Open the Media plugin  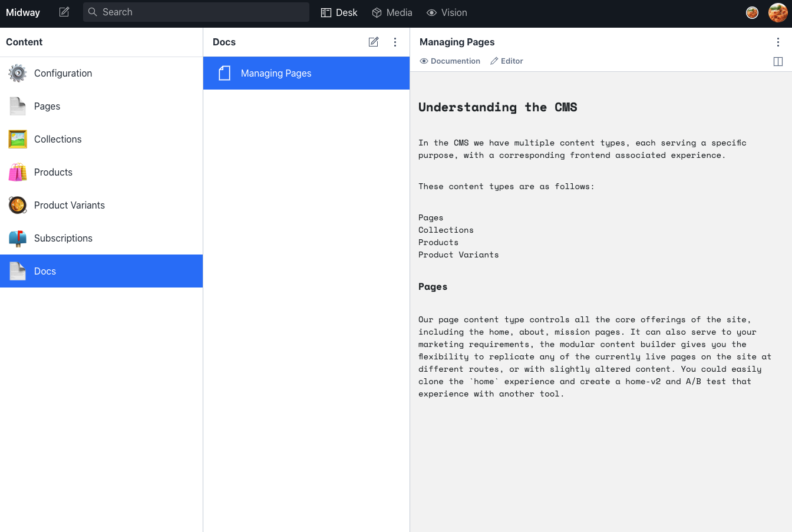click(392, 12)
